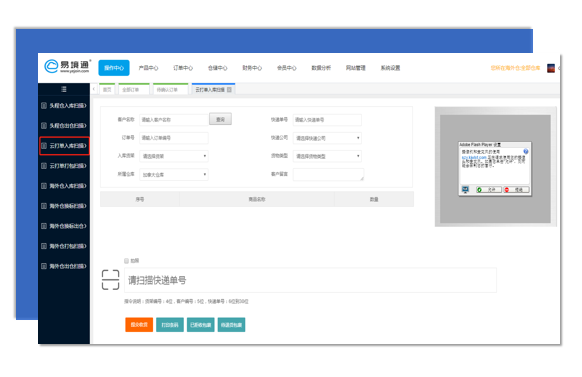Screen dimensions: 582x377
Task: Focus the 客户名称 input field
Action: [174, 120]
